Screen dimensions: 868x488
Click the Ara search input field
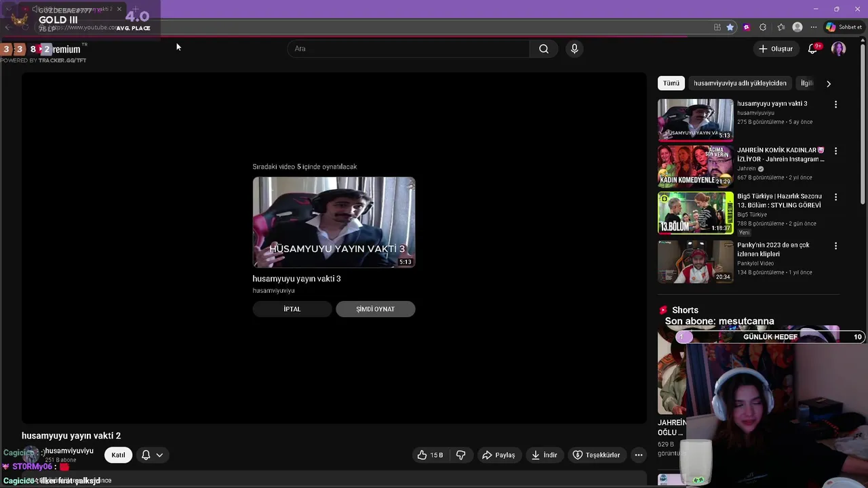pyautogui.click(x=409, y=49)
